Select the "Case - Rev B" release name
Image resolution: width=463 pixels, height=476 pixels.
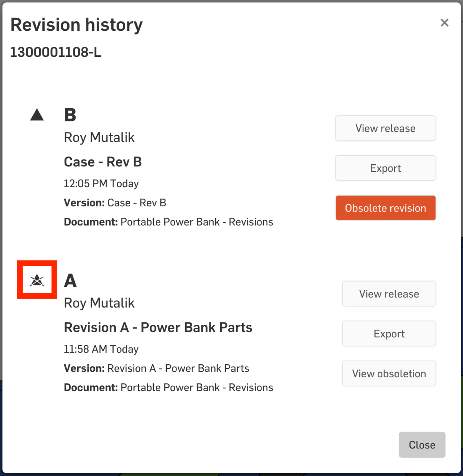(x=103, y=162)
